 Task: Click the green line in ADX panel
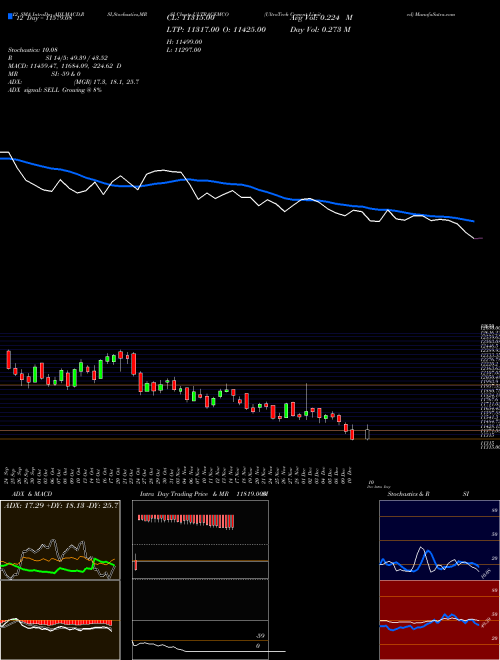pos(57,566)
